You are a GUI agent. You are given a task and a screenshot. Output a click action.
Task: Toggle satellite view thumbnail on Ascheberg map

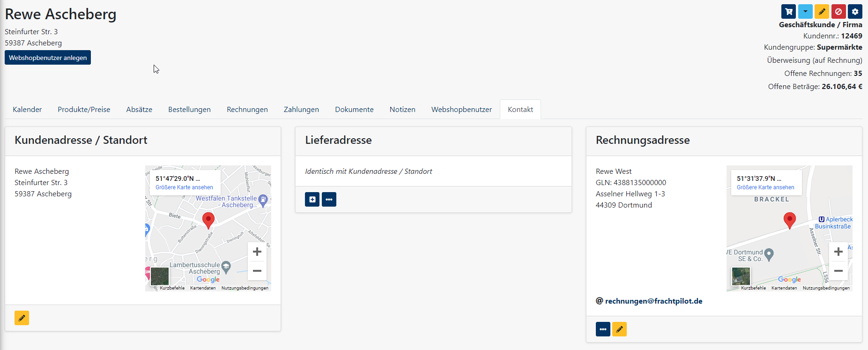(160, 276)
